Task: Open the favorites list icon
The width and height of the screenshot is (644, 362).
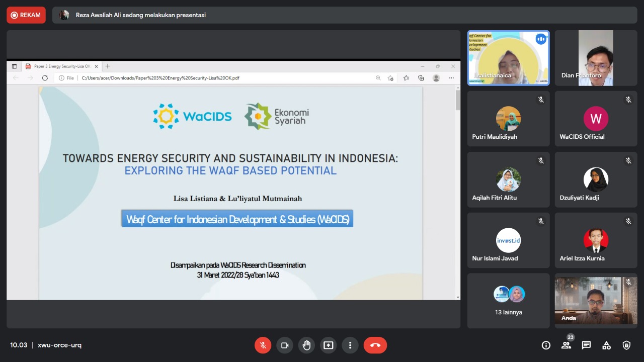Action: pyautogui.click(x=407, y=78)
